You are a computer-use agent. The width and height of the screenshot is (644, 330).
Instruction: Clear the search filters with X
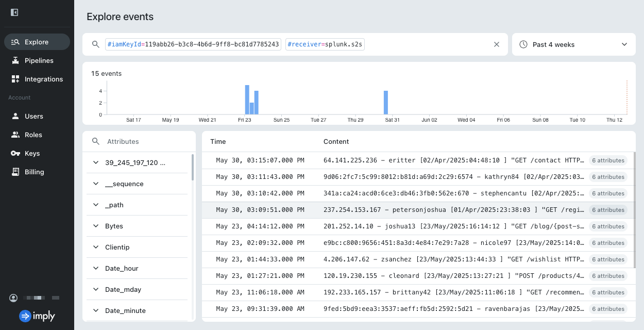(x=497, y=44)
